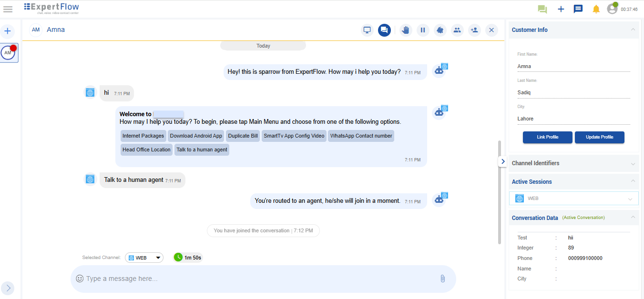The width and height of the screenshot is (644, 299).
Task: Click the add participant icon
Action: click(x=474, y=30)
